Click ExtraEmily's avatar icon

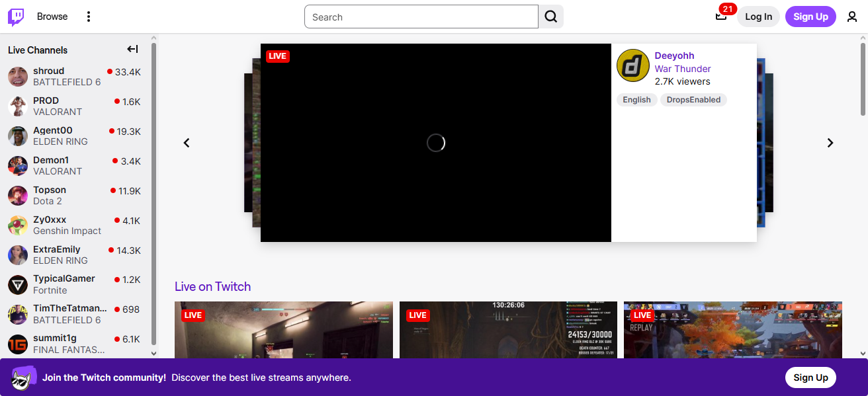click(x=18, y=255)
